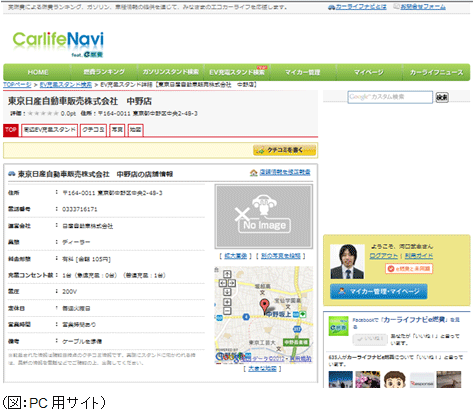Open the ガソリンスタンド検索 menu item

coord(170,72)
